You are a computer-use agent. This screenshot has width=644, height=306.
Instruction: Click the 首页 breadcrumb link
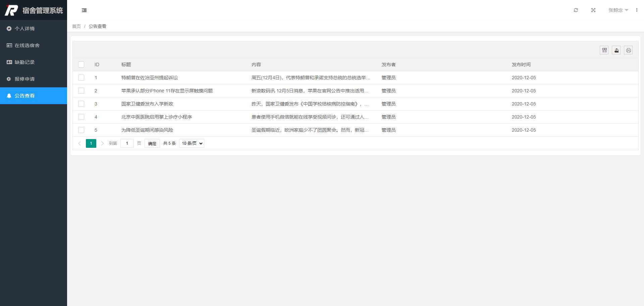point(76,26)
